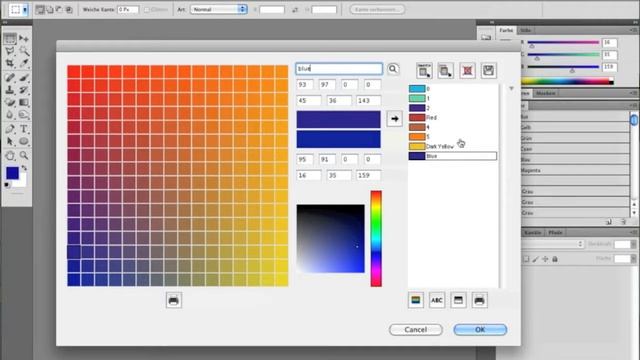The width and height of the screenshot is (640, 360).
Task: Open the swatch list menu triangle
Action: pyautogui.click(x=511, y=88)
